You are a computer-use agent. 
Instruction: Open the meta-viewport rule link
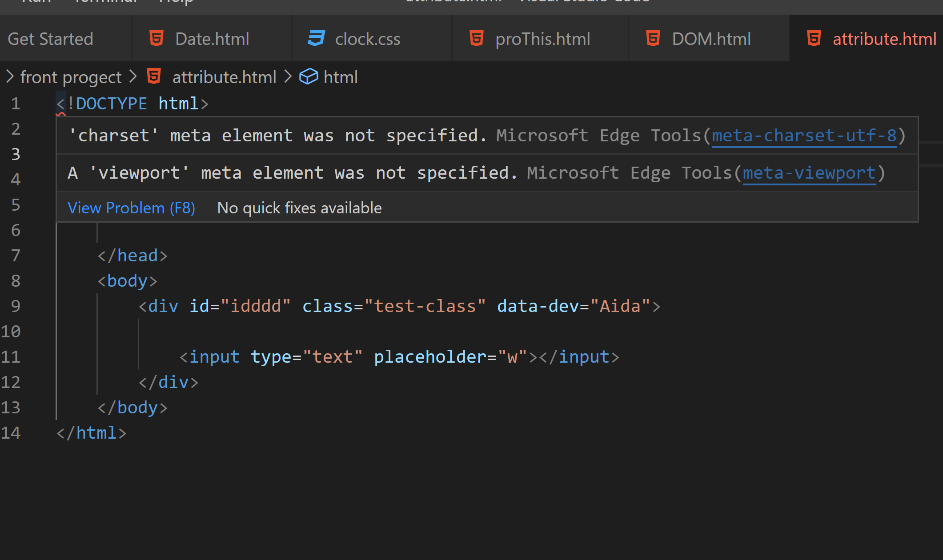pos(809,173)
